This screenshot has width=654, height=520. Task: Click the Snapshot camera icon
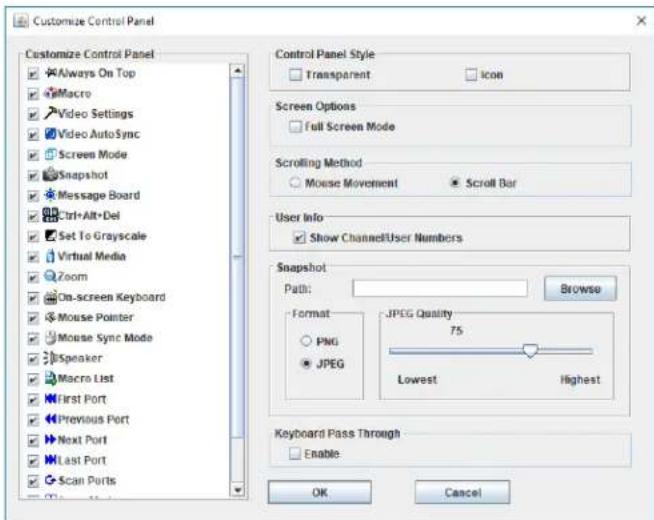pyautogui.click(x=50, y=174)
